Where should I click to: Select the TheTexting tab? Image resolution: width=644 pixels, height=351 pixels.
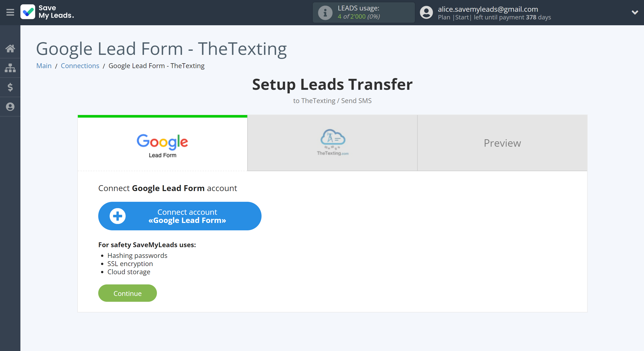coord(332,142)
